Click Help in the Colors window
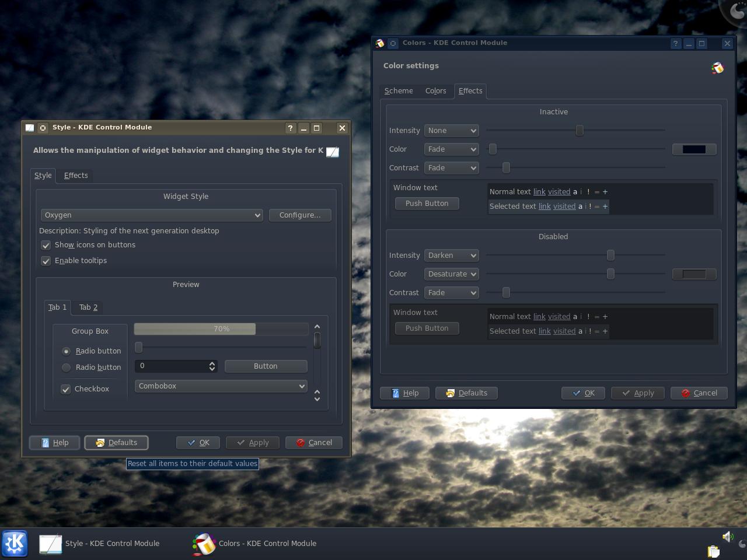 [x=404, y=393]
